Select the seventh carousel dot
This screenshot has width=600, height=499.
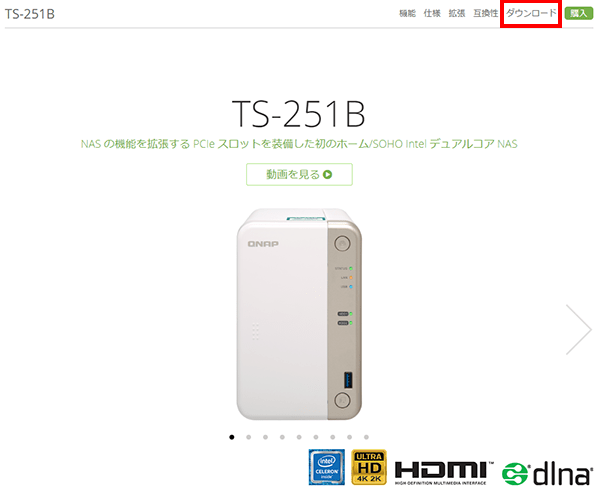pyautogui.click(x=333, y=437)
